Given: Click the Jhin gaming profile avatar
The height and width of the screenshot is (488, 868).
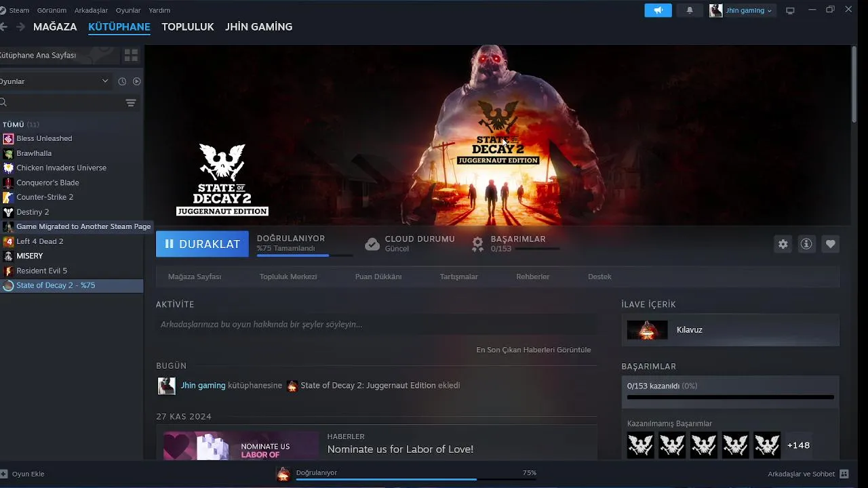Looking at the screenshot, I should [x=715, y=10].
